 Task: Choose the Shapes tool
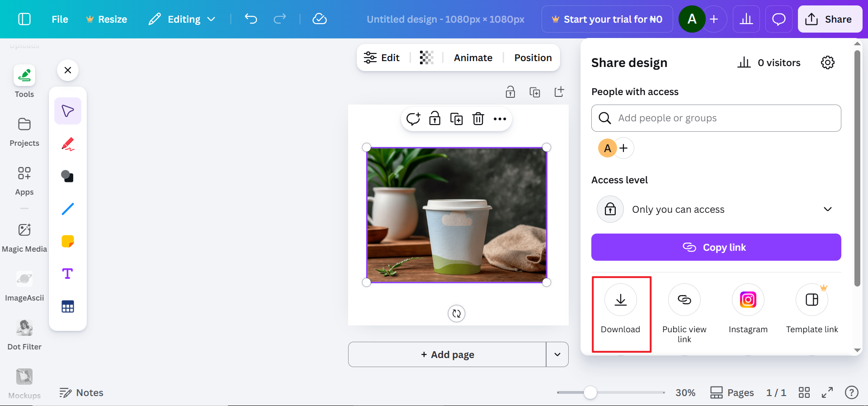click(x=68, y=176)
